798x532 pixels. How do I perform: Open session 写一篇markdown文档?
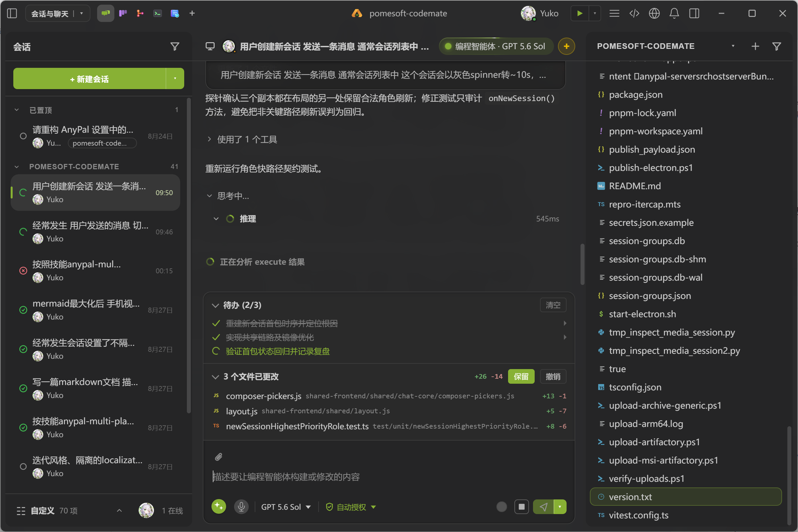tap(96, 388)
